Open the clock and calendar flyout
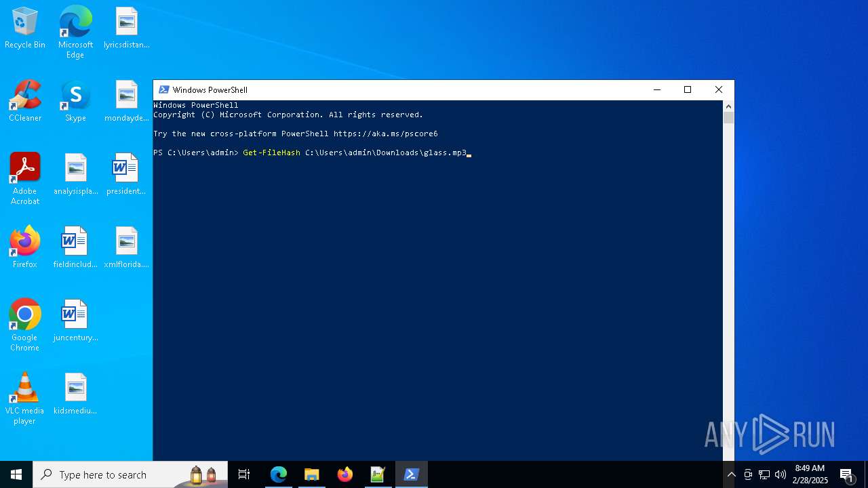Screen dimensions: 868x488 tap(810, 474)
